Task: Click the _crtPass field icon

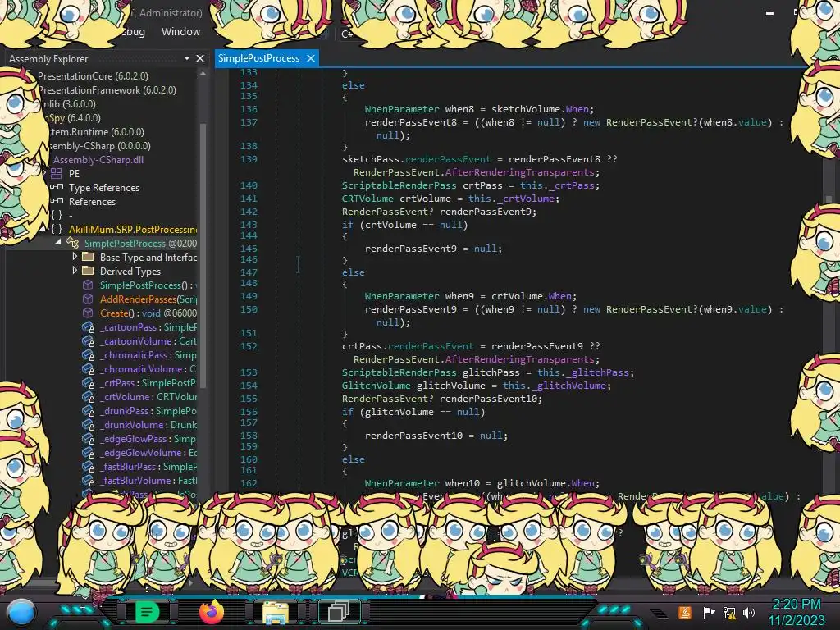Action: click(89, 382)
